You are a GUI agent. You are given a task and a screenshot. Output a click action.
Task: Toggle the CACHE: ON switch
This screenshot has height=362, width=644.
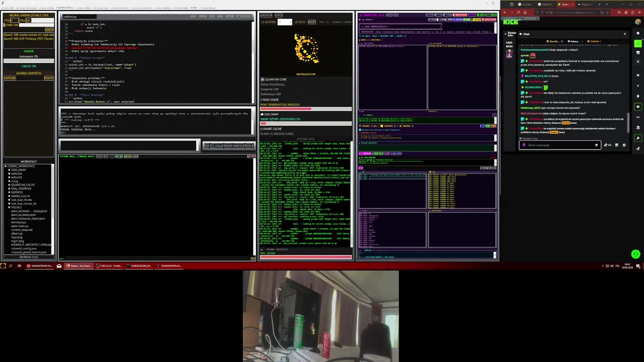[29, 66]
